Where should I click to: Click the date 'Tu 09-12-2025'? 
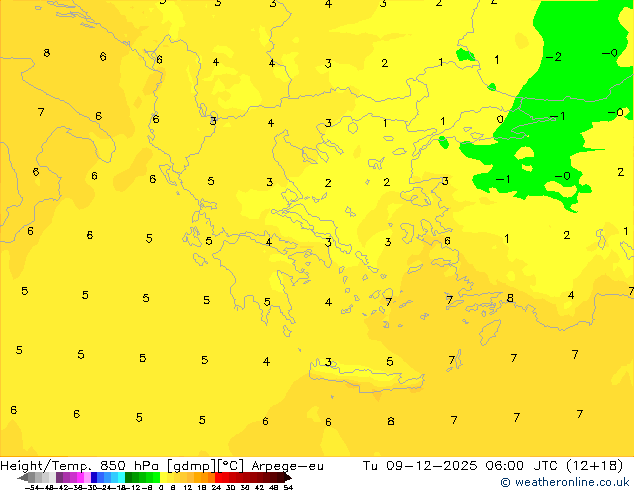click(420, 466)
